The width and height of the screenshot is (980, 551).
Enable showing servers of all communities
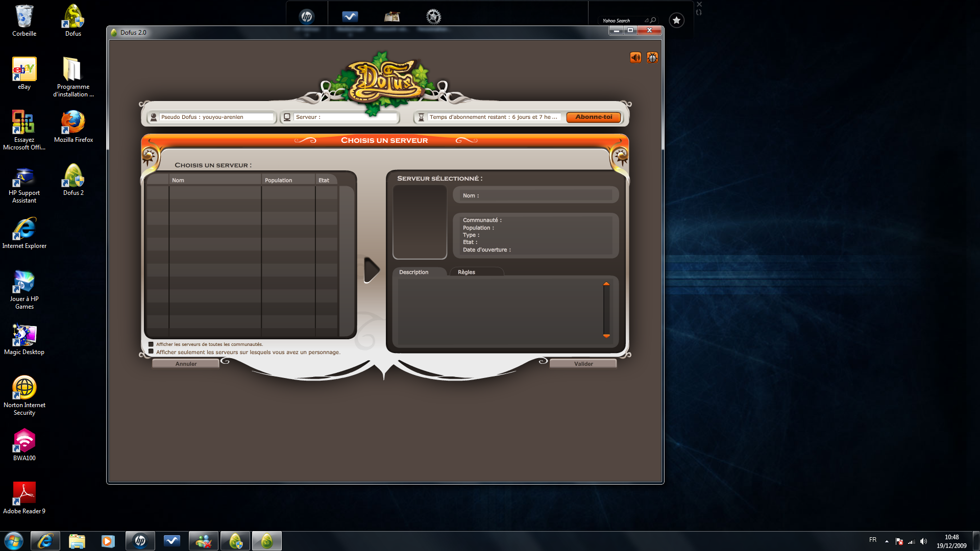[x=151, y=344]
